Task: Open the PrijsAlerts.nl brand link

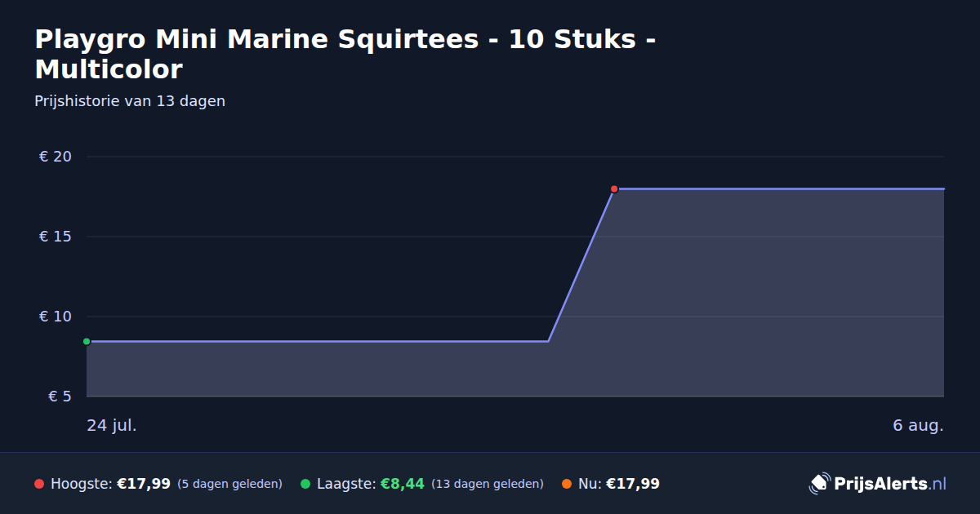Action: point(878,483)
